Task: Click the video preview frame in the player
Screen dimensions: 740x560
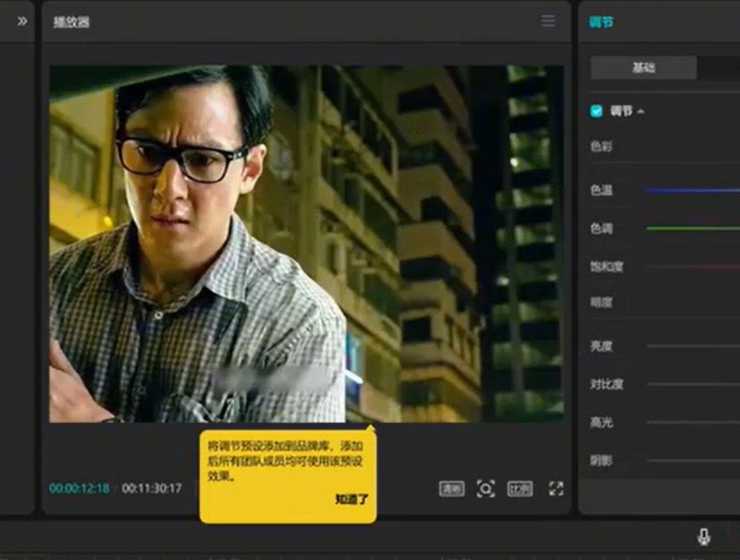Action: tap(306, 244)
